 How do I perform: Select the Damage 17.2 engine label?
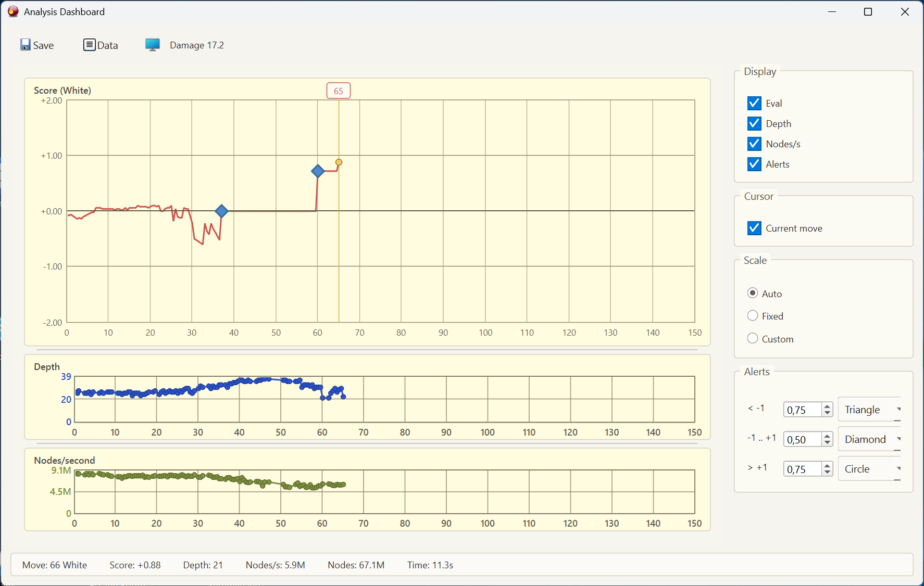tap(197, 45)
